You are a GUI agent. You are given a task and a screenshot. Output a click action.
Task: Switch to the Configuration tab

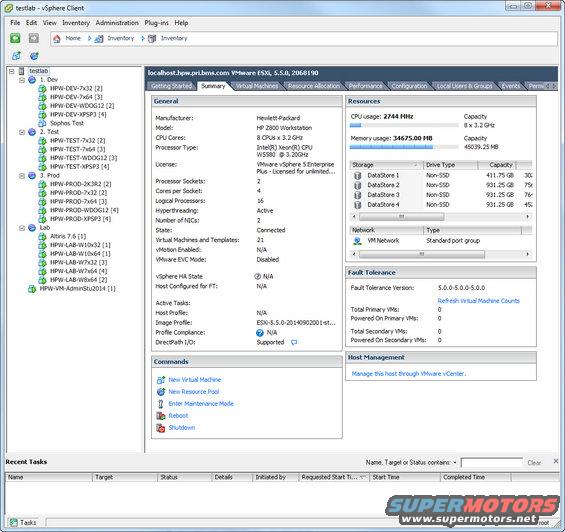[x=409, y=86]
